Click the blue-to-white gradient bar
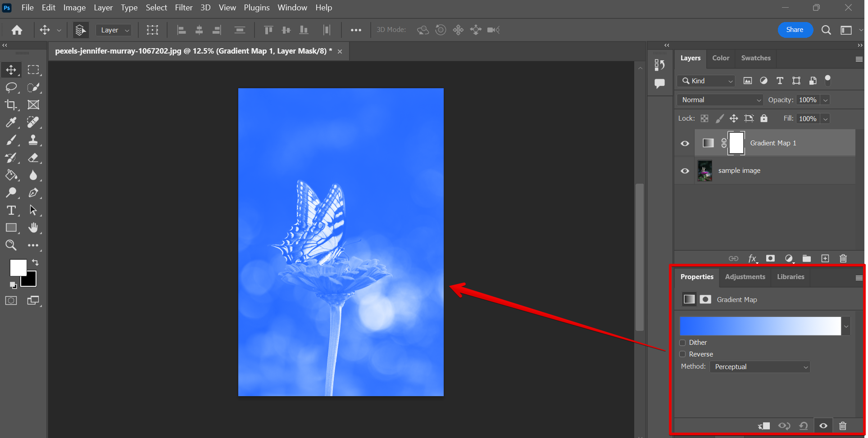 point(760,326)
